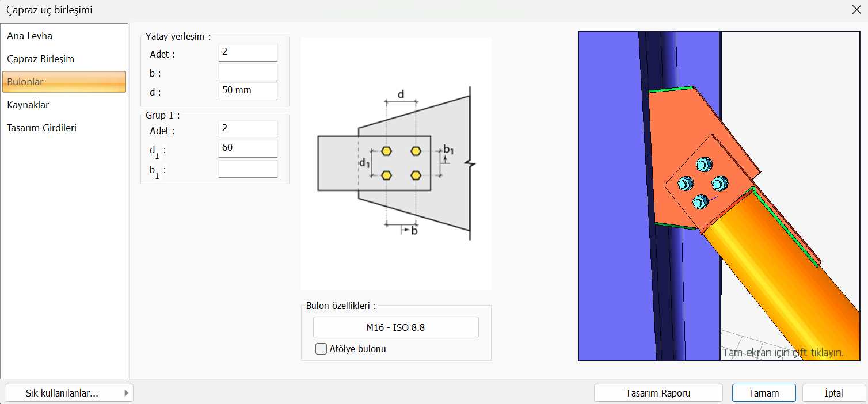Click the Grup 1 Adet field
The width and height of the screenshot is (868, 404).
click(248, 129)
